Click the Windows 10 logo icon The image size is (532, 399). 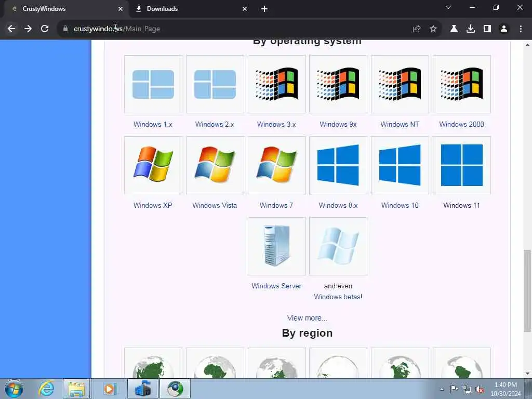(400, 165)
